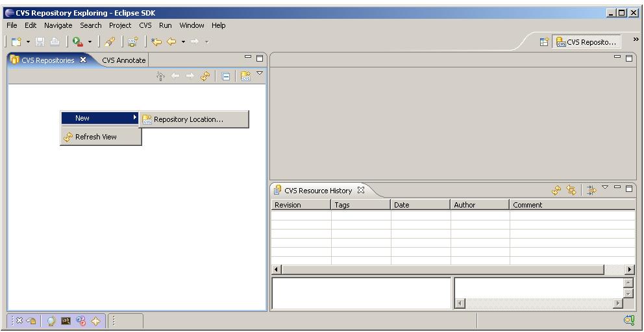Switch to the CVS Repositories tab

[47, 60]
